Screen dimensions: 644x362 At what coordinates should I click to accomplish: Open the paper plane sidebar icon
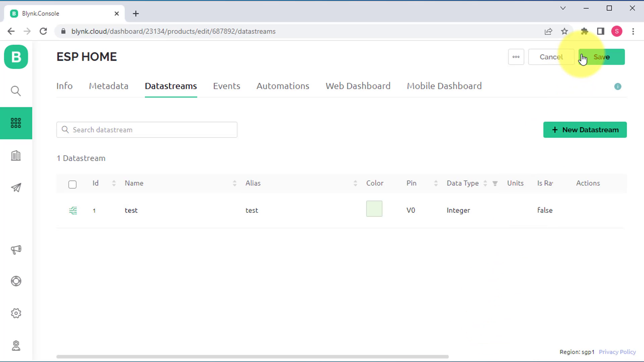(x=16, y=187)
